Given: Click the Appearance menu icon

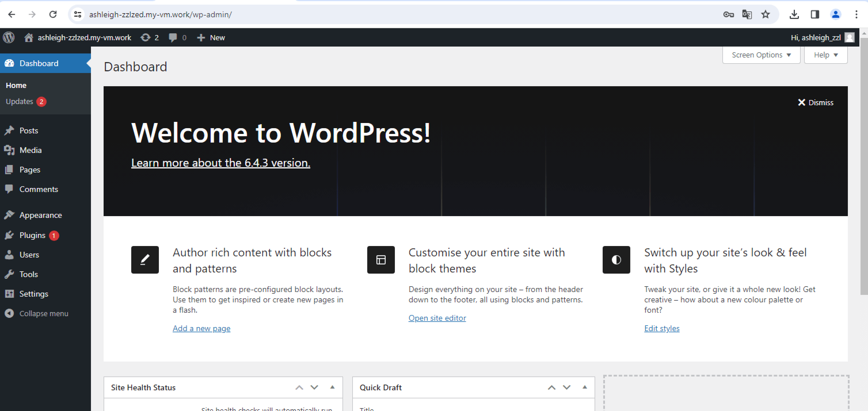Looking at the screenshot, I should point(10,215).
